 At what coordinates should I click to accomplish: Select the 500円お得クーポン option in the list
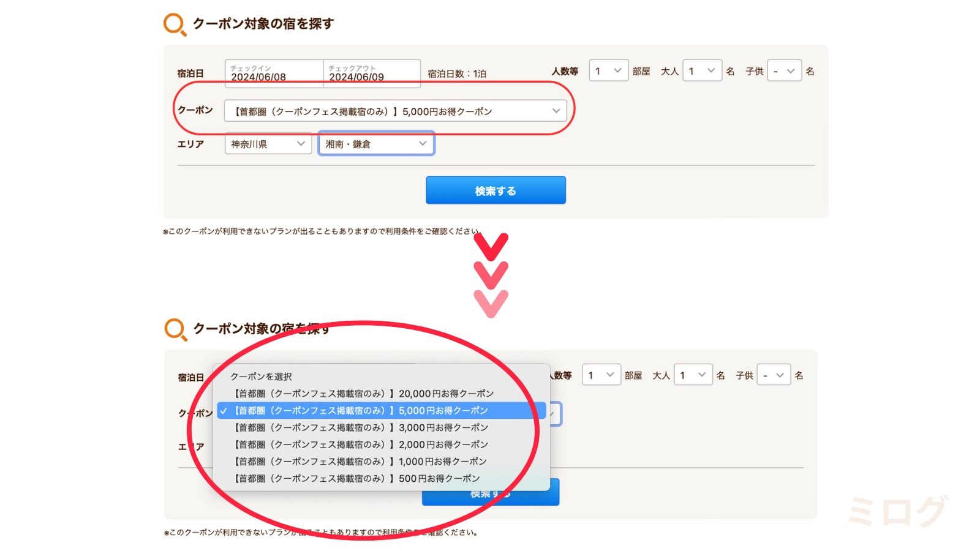tap(381, 478)
